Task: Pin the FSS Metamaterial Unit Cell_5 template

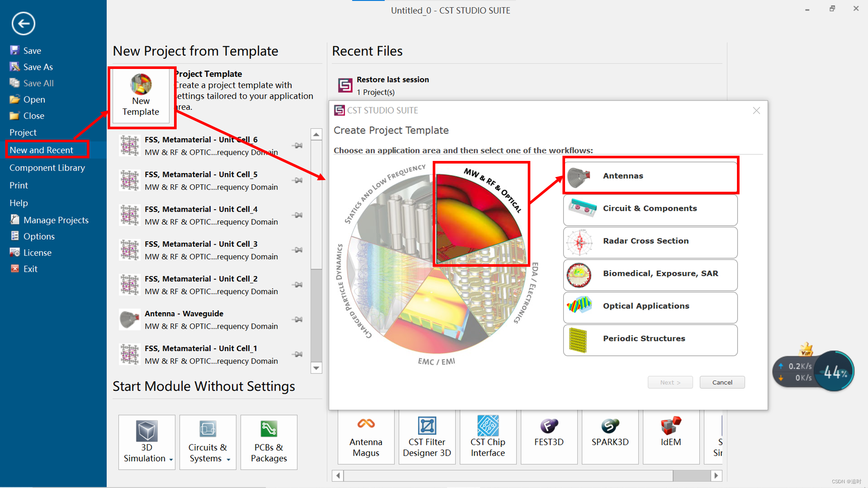Action: (x=298, y=180)
